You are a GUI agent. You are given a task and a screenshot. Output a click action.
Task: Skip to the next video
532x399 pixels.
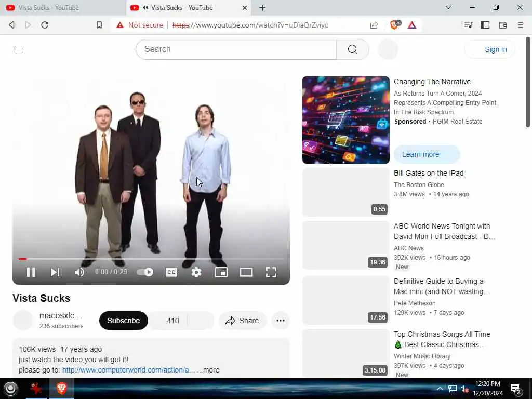point(55,272)
